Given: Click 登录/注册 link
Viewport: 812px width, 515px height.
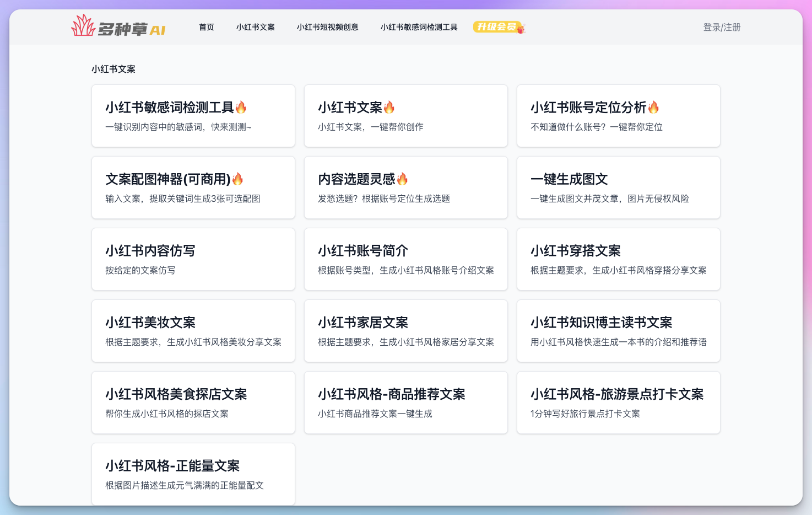Looking at the screenshot, I should (x=722, y=27).
